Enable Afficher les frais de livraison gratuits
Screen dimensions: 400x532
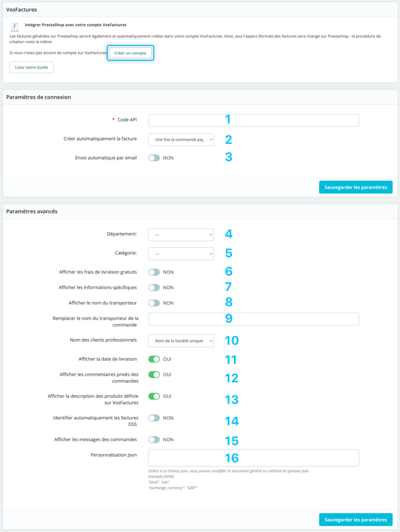(155, 272)
